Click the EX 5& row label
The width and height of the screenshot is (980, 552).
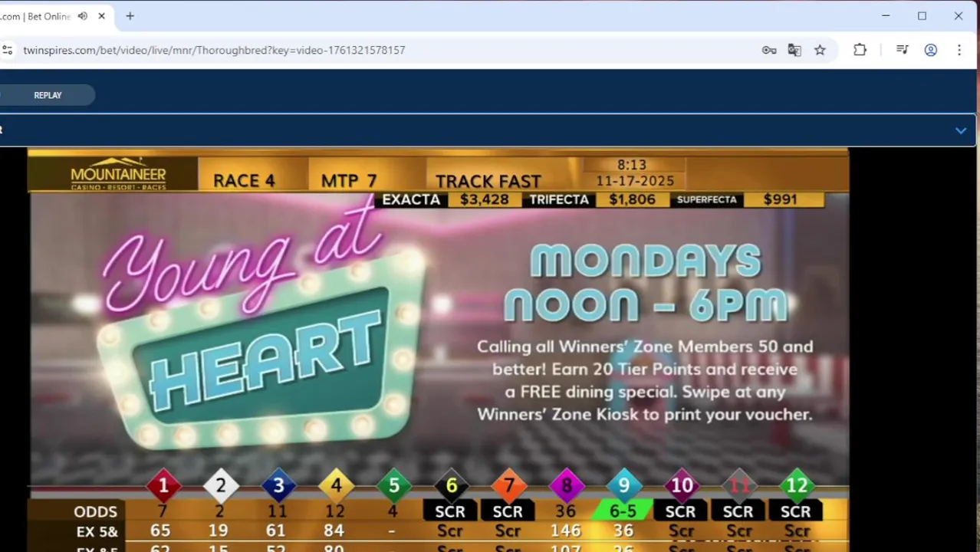(x=97, y=531)
